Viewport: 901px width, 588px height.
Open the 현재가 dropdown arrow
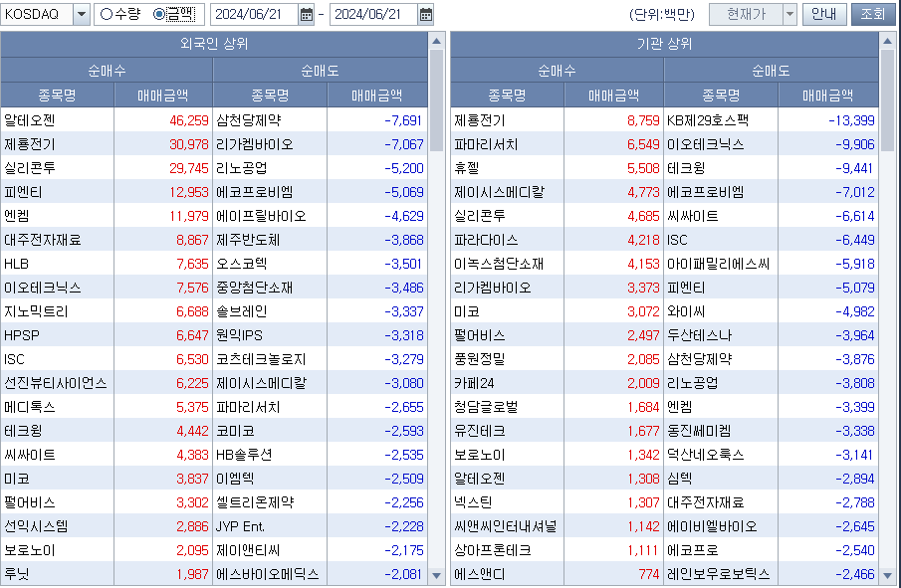789,14
